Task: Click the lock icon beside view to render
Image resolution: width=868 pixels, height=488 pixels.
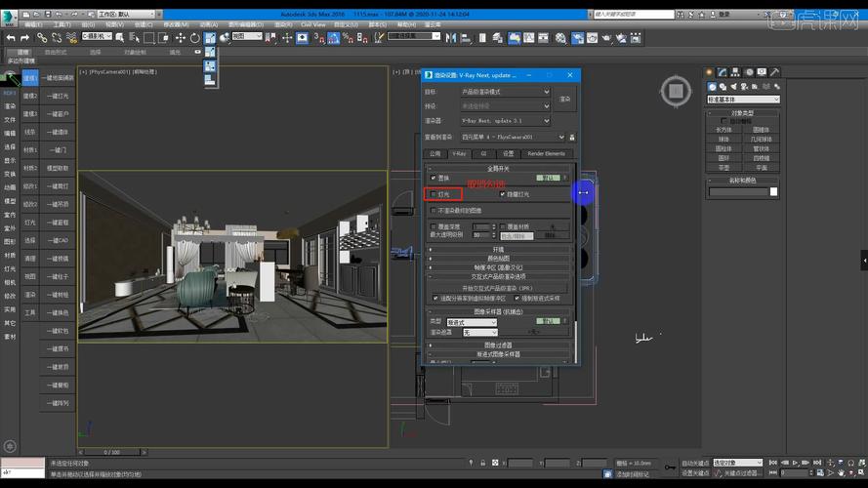Action: pyautogui.click(x=572, y=137)
